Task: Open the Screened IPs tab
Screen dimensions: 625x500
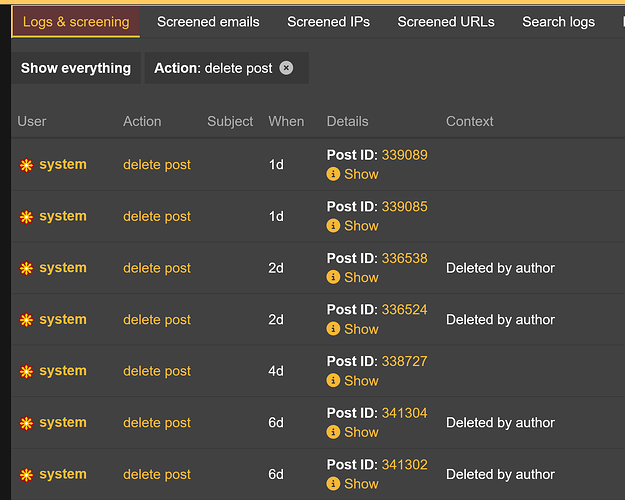Action: pos(328,22)
